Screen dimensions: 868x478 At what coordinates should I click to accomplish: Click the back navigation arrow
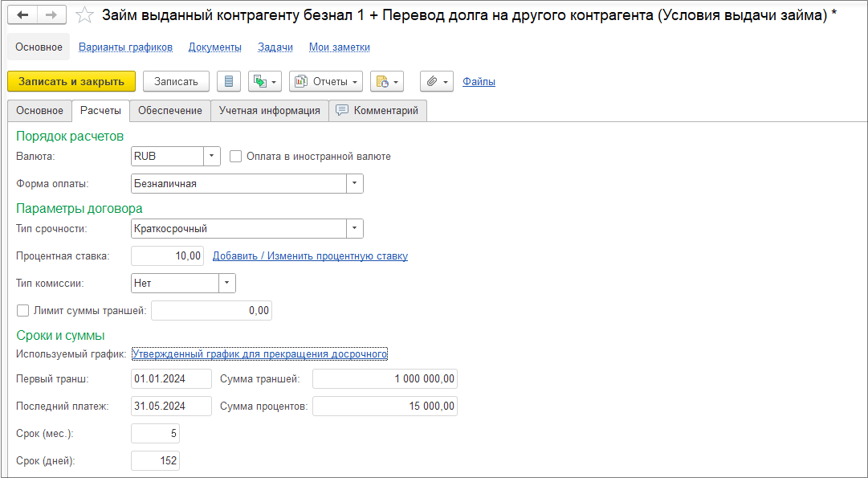click(x=22, y=15)
